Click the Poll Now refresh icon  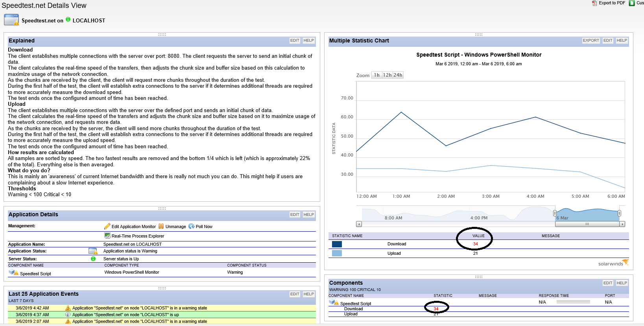[x=192, y=226]
